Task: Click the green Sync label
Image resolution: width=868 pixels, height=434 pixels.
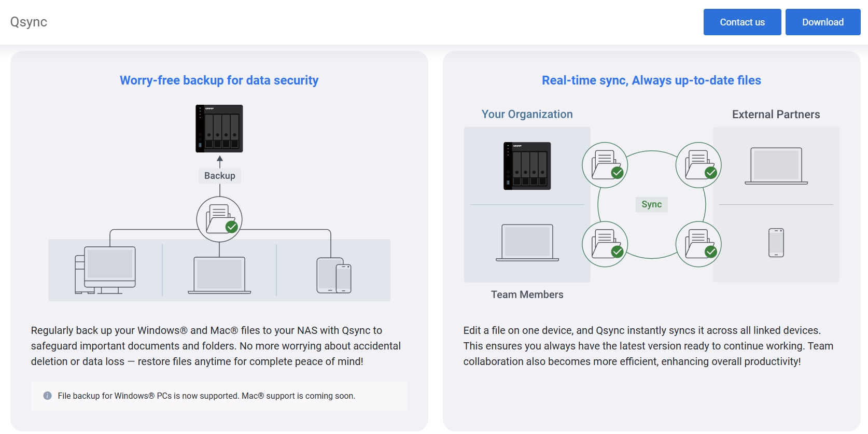Action: click(x=652, y=204)
